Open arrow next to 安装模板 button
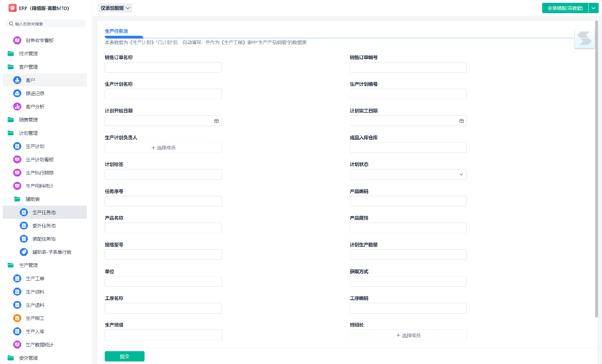The width and height of the screenshot is (602, 364). point(593,8)
